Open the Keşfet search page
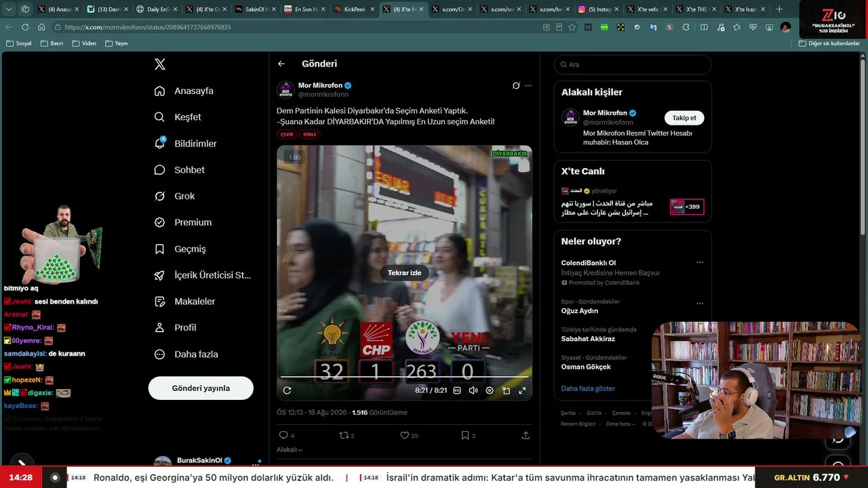The width and height of the screenshot is (868, 488). click(x=178, y=117)
